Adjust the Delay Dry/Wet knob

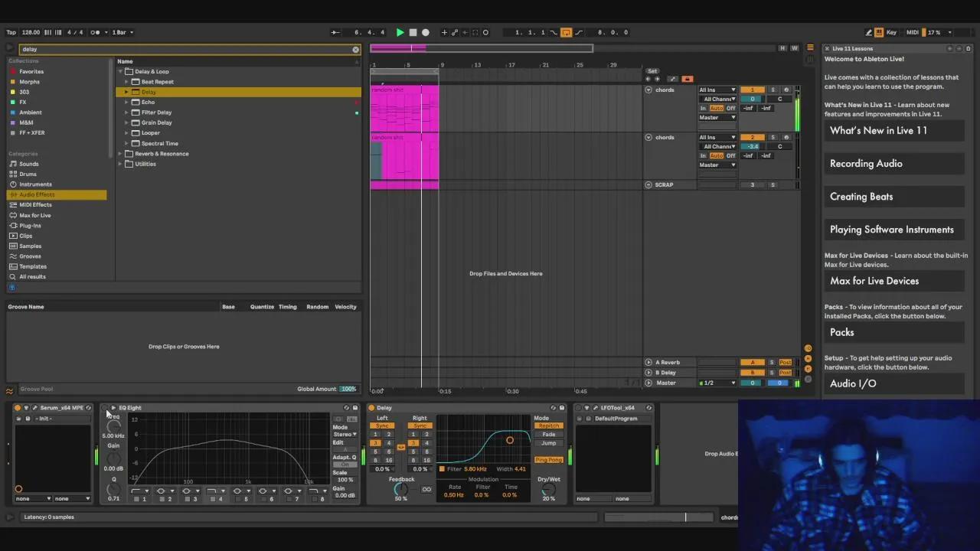[x=548, y=490]
